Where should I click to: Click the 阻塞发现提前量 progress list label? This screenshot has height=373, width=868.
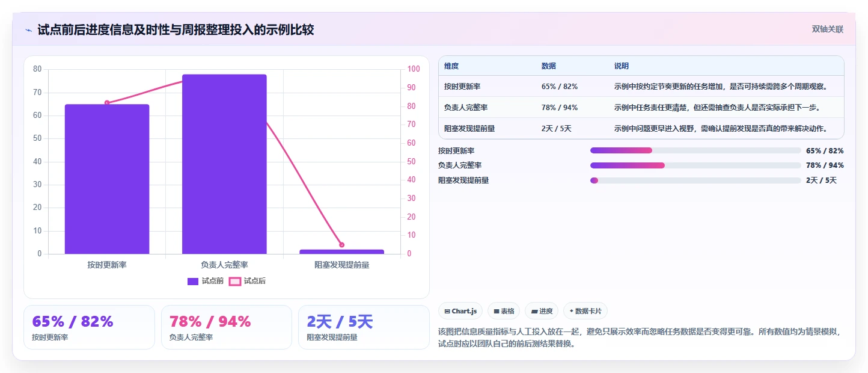(463, 180)
